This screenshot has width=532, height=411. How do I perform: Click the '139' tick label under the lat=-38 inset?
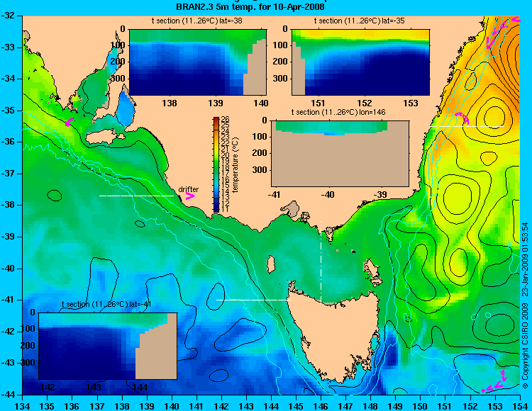tap(216, 103)
